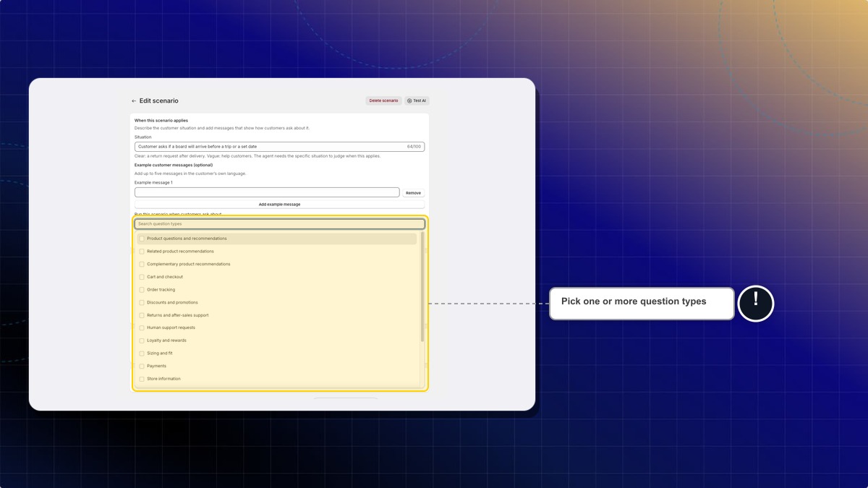
Task: Click into the Example message 1 field
Action: click(267, 192)
